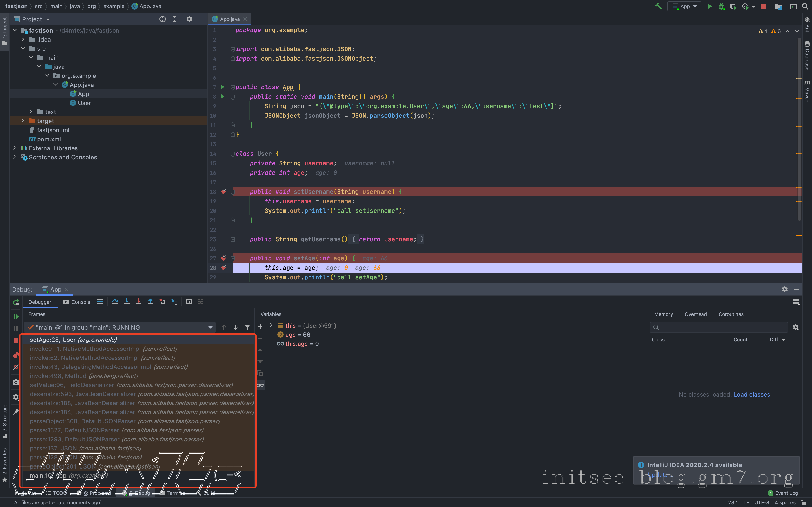Toggle breakpoint at line 18
812x507 pixels.
point(223,192)
